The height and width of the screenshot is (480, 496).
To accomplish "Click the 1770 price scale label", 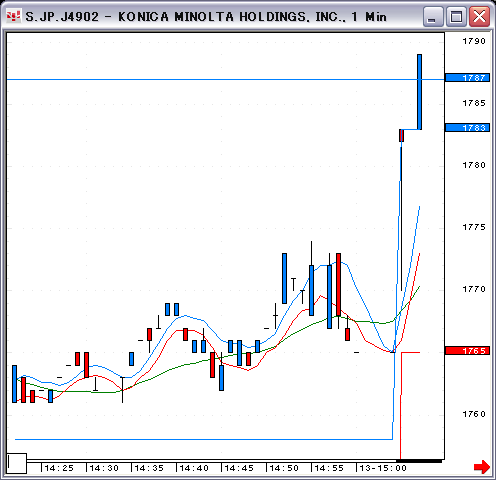I will click(x=474, y=289).
